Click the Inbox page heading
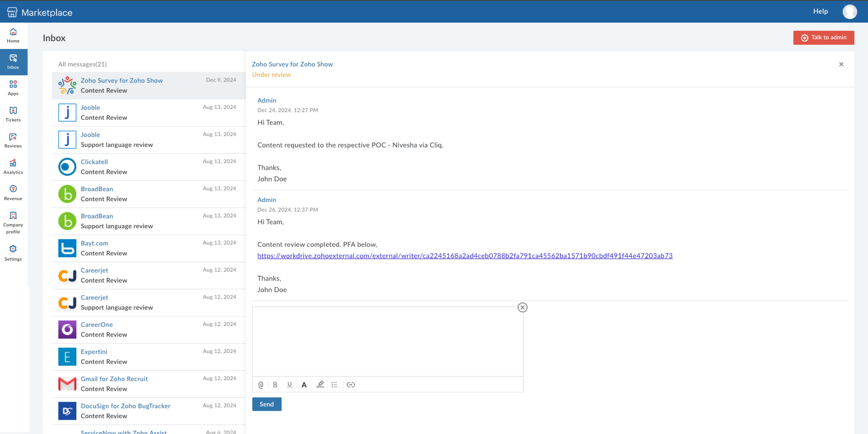The image size is (868, 434). pyautogui.click(x=54, y=38)
